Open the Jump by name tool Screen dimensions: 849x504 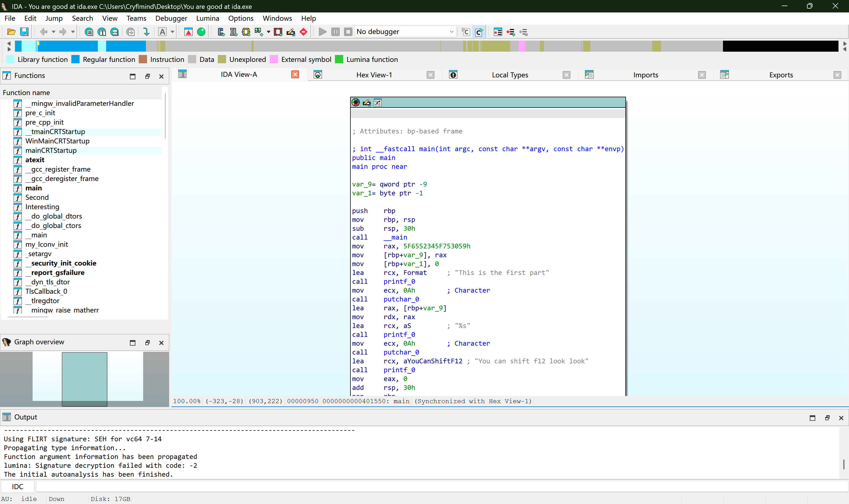coord(101,32)
